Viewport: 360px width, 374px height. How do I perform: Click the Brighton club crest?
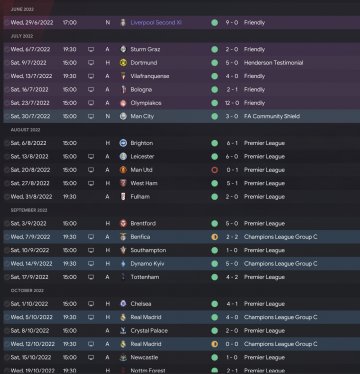click(123, 143)
